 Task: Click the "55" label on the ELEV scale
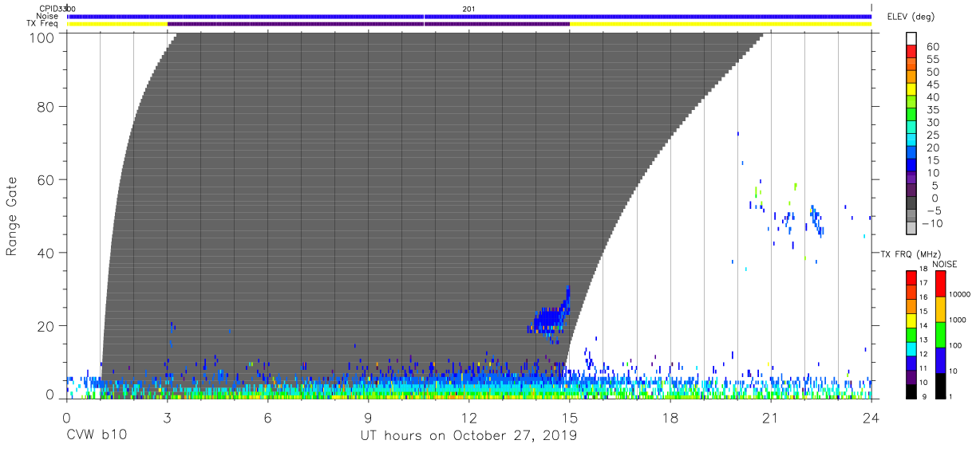[x=932, y=60]
